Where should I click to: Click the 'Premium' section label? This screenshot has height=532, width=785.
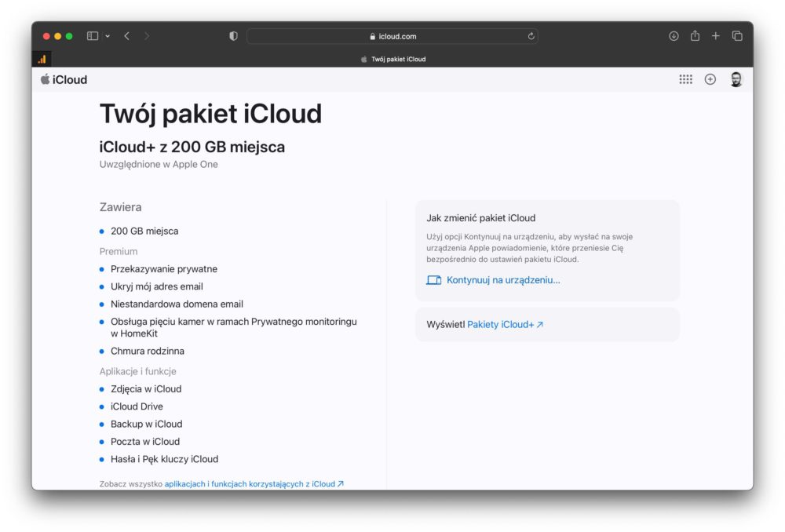pos(119,251)
